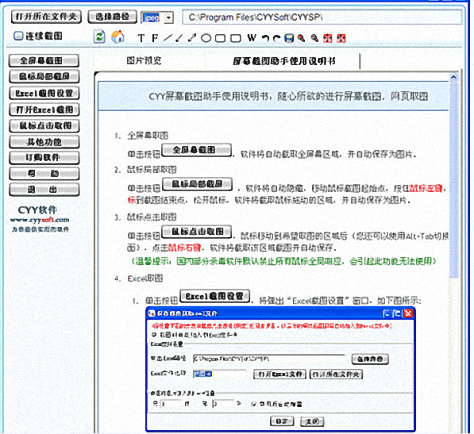Select the single-ended arrow tool
Image resolution: width=474 pixels, height=434 pixels.
[180, 38]
